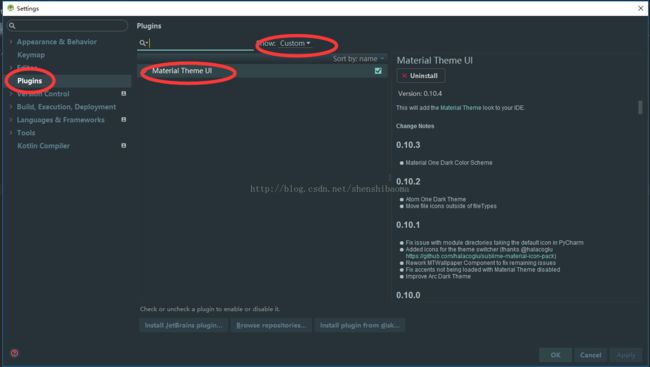The image size is (650, 367).
Task: Click the help icon at bottom left
Action: (15, 353)
